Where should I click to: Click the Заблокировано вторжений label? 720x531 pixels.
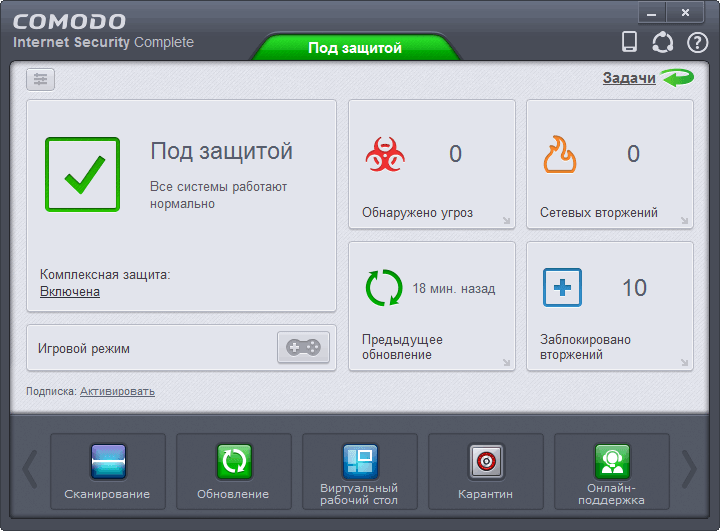(585, 347)
